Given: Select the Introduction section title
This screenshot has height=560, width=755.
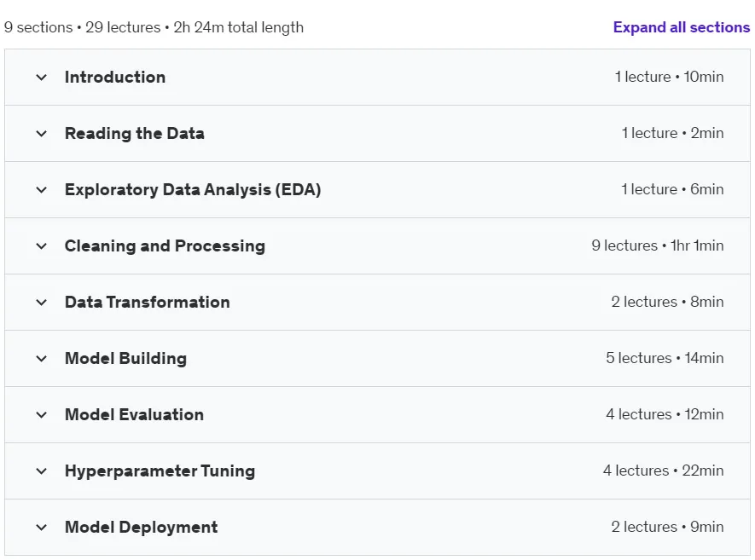Looking at the screenshot, I should [x=115, y=77].
